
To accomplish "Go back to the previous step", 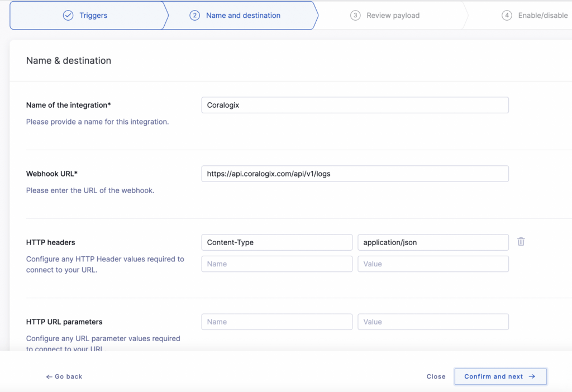I will (x=64, y=376).
